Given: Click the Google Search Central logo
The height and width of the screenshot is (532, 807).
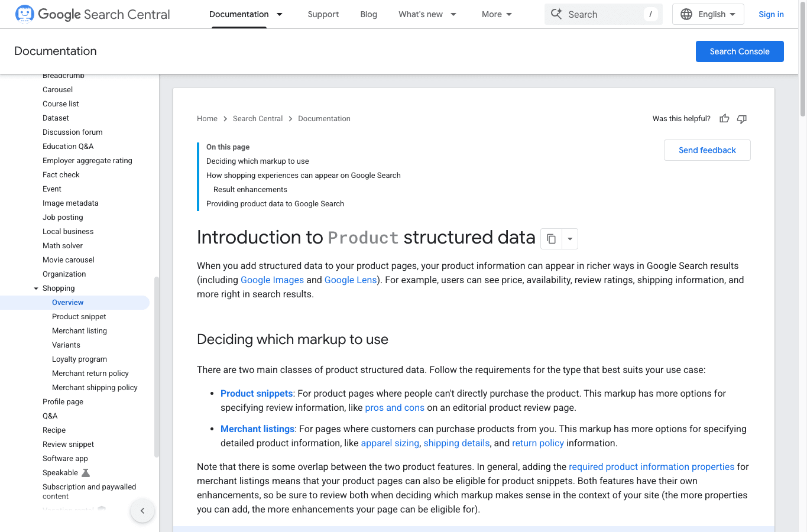Looking at the screenshot, I should pos(92,14).
